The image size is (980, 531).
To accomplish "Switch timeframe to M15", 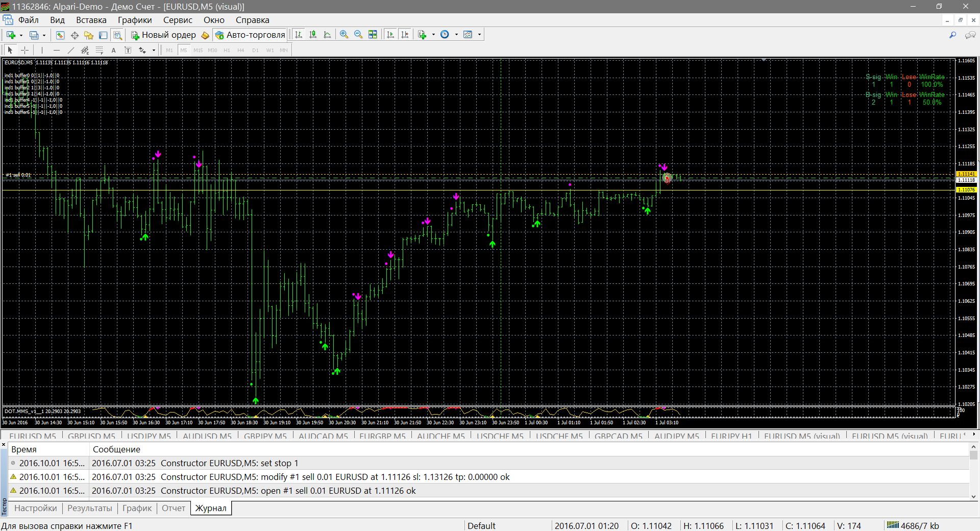I will 198,50.
